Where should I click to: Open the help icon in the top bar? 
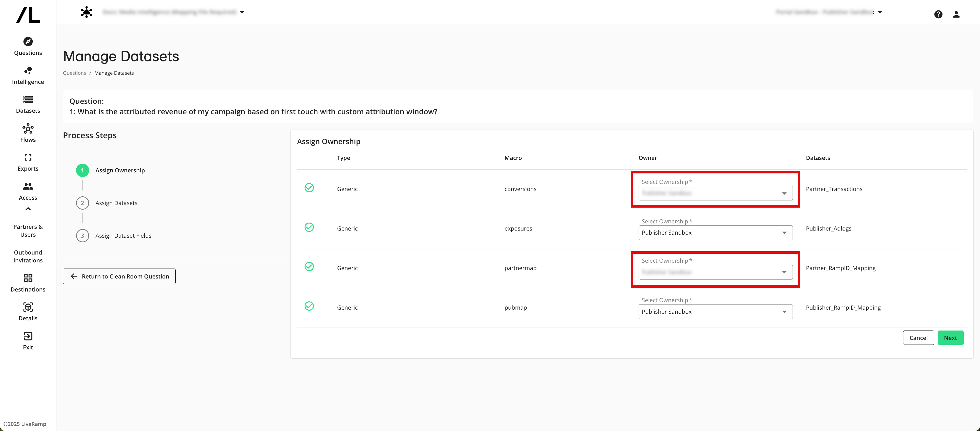coord(939,14)
